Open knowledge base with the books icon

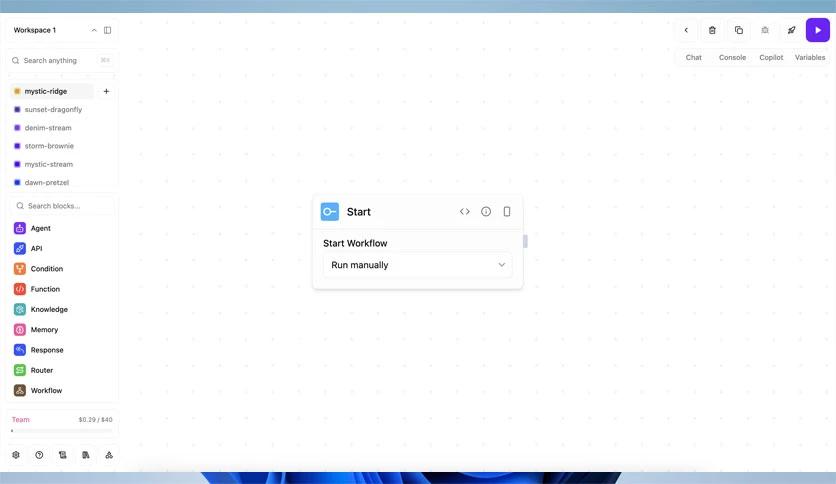pos(86,455)
